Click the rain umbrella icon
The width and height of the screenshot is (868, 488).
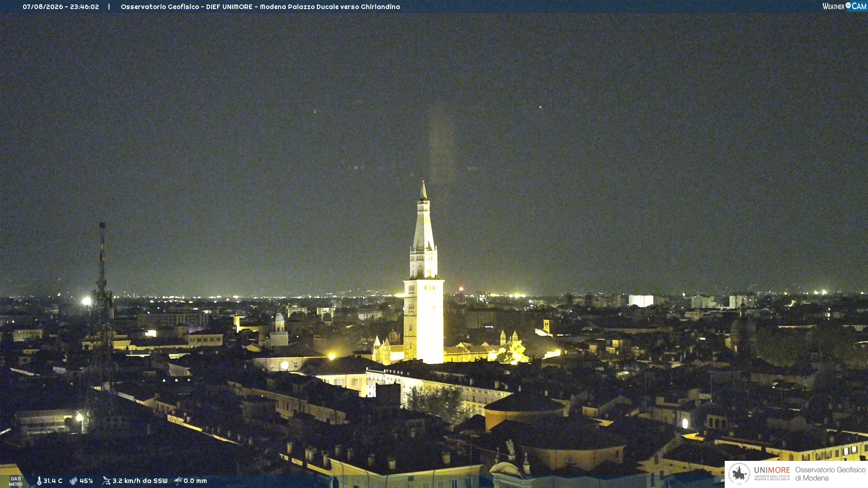tap(178, 481)
